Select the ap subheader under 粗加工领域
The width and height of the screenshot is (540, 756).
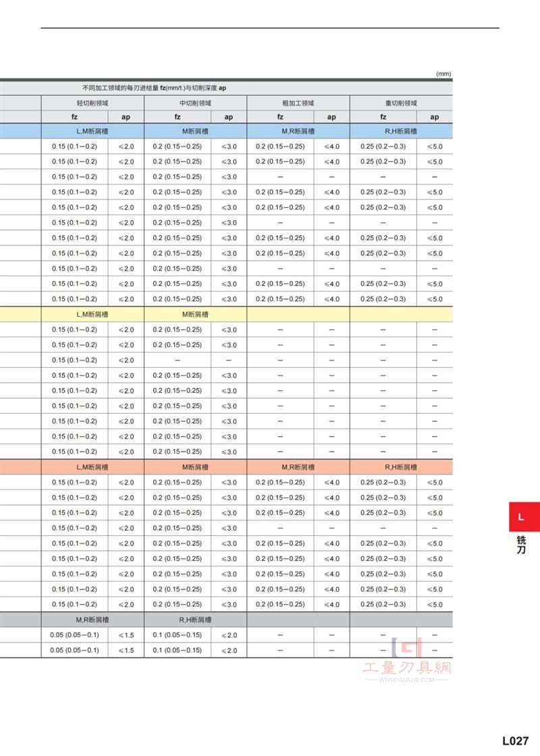(x=331, y=117)
